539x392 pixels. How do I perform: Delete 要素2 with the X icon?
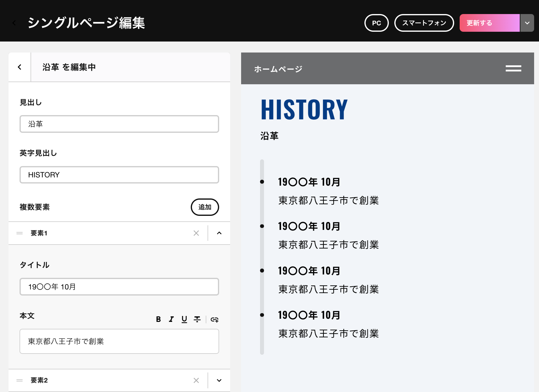point(196,380)
